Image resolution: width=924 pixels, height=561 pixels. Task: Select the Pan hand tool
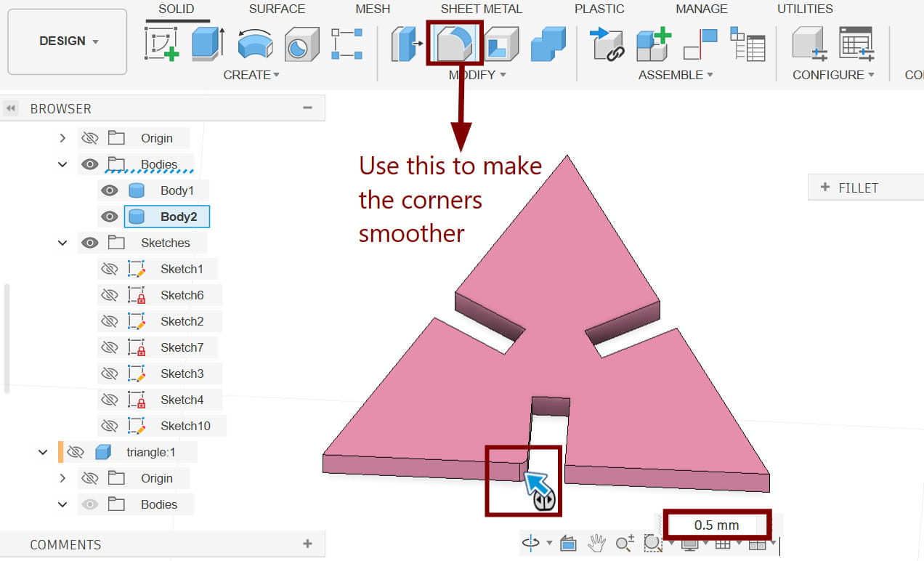(597, 543)
